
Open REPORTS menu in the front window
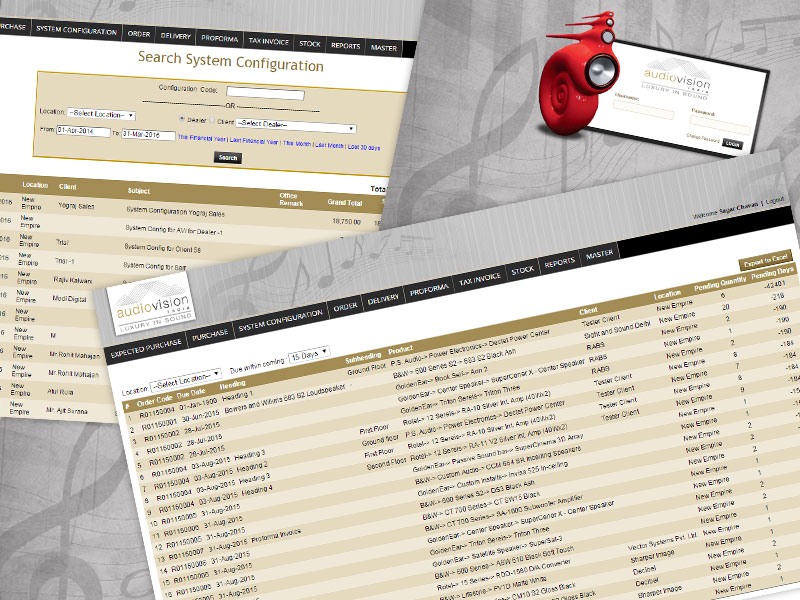point(559,263)
